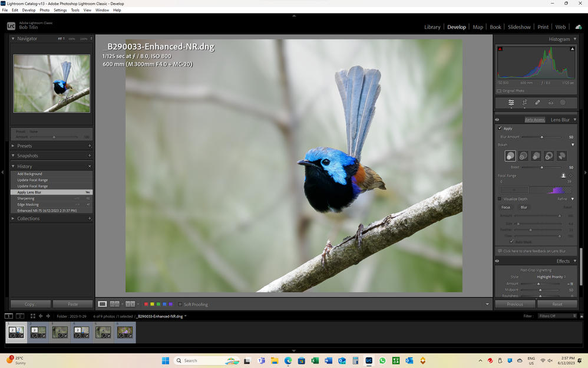This screenshot has width=588, height=368.
Task: Open the Masking tool
Action: (x=563, y=103)
